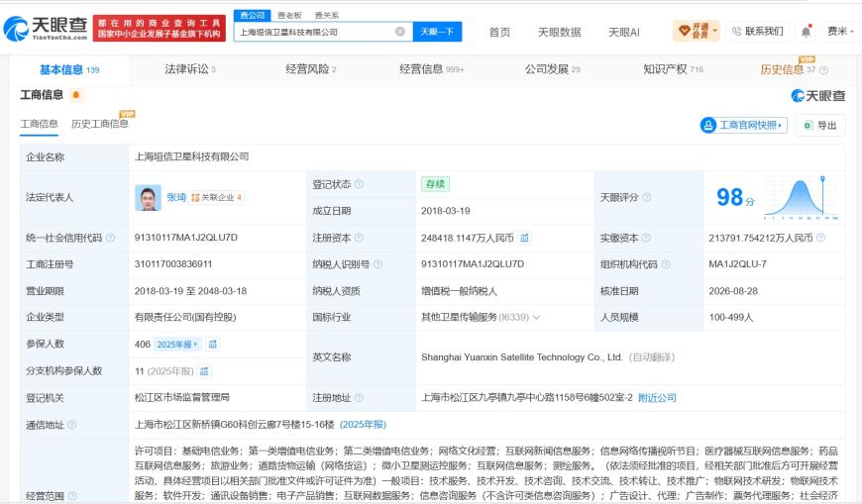Select the 工商信息 sub-tab

[x=39, y=124]
